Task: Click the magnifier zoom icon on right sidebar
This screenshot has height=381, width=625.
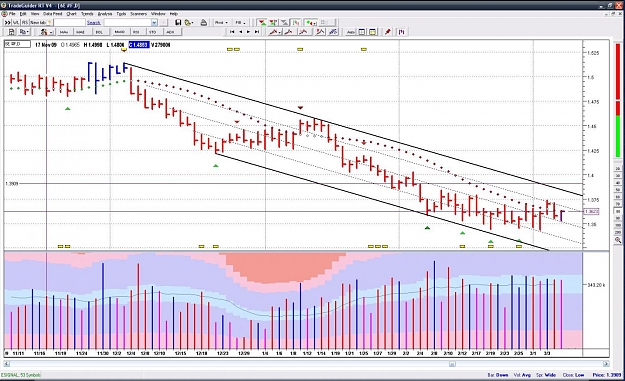Action: click(618, 240)
